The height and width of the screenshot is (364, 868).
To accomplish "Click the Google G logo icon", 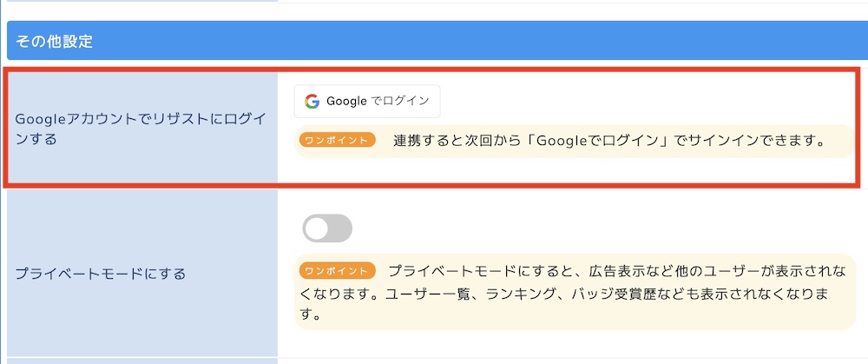I will 312,101.
